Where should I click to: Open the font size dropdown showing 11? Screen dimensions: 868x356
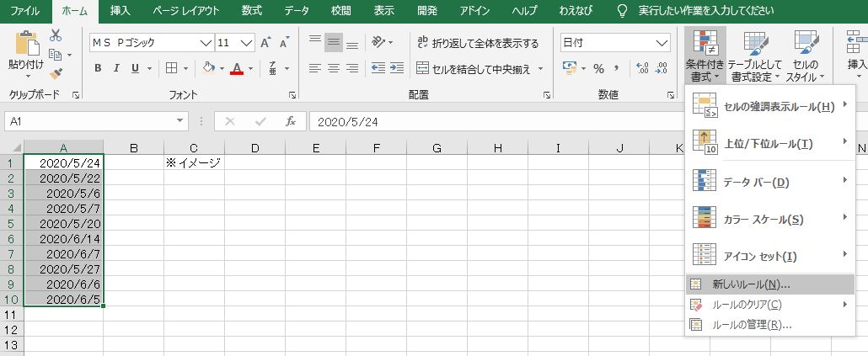click(248, 43)
